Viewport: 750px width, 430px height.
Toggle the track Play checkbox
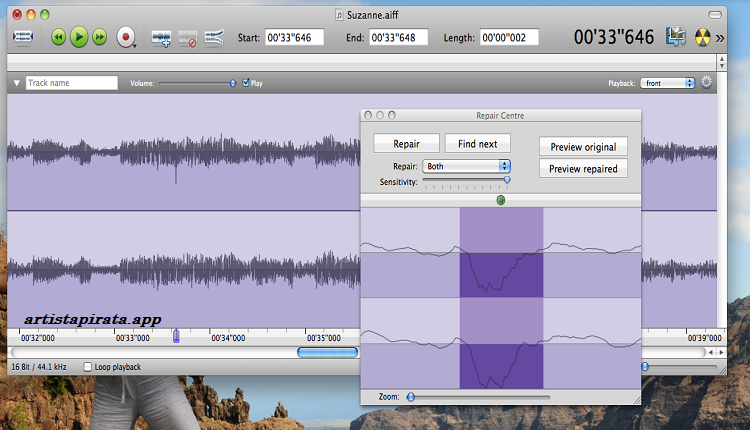(246, 83)
